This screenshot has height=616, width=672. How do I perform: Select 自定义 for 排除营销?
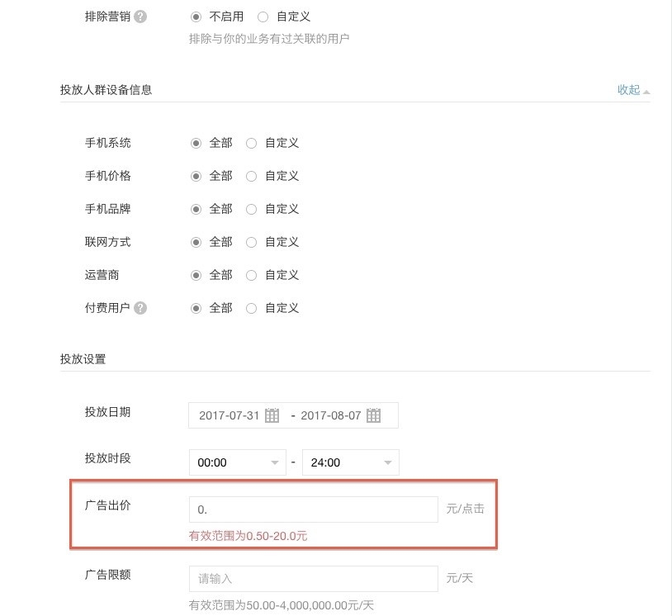tap(263, 17)
